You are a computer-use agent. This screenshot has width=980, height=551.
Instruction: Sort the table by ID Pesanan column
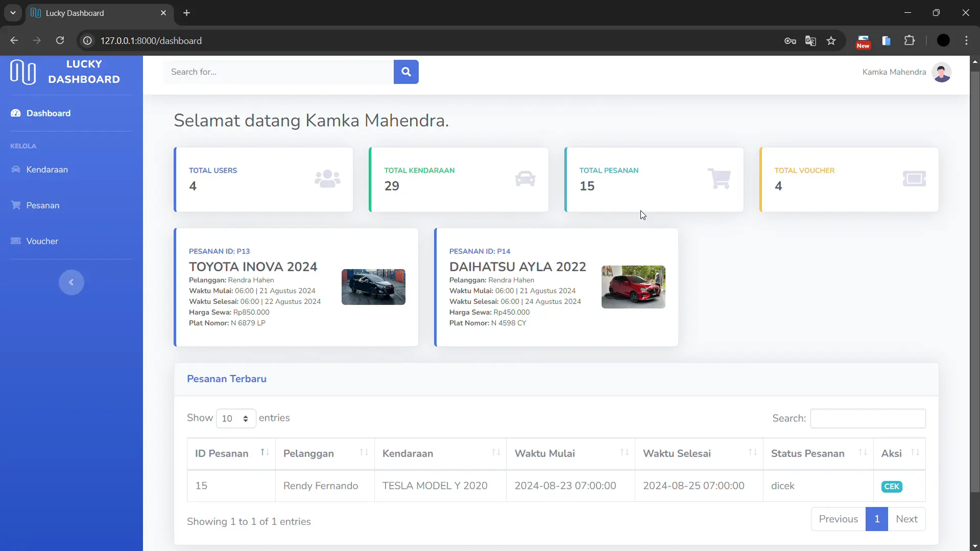point(231,453)
